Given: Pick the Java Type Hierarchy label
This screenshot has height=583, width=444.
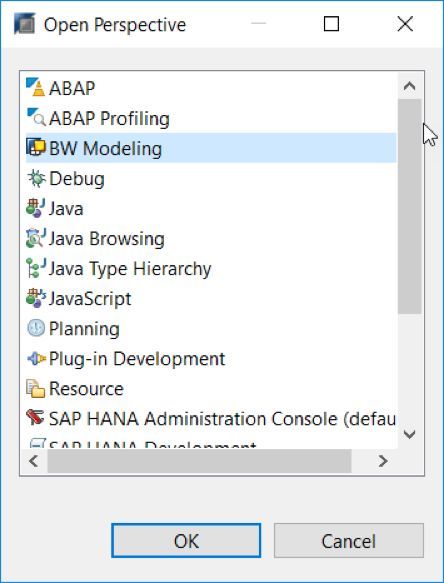Looking at the screenshot, I should point(130,269).
